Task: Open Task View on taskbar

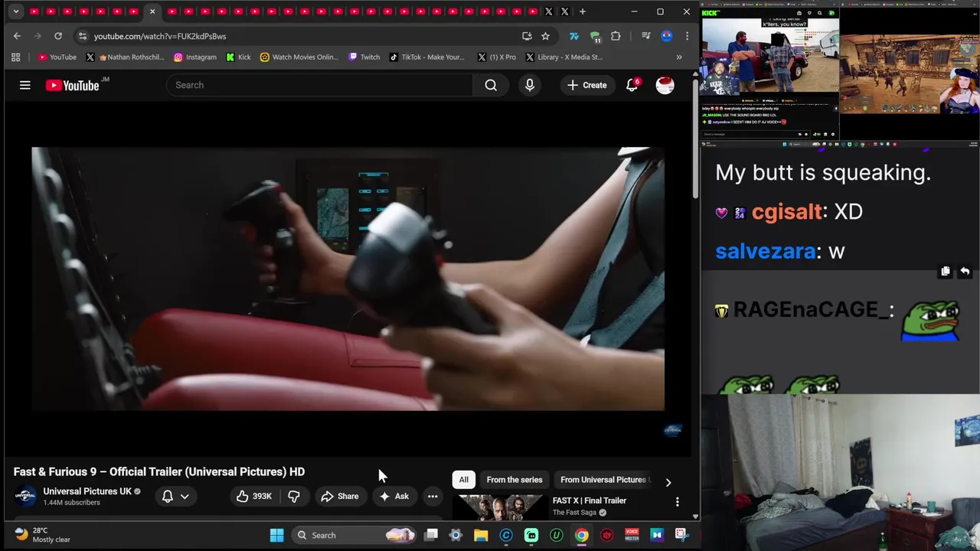Action: [431, 535]
